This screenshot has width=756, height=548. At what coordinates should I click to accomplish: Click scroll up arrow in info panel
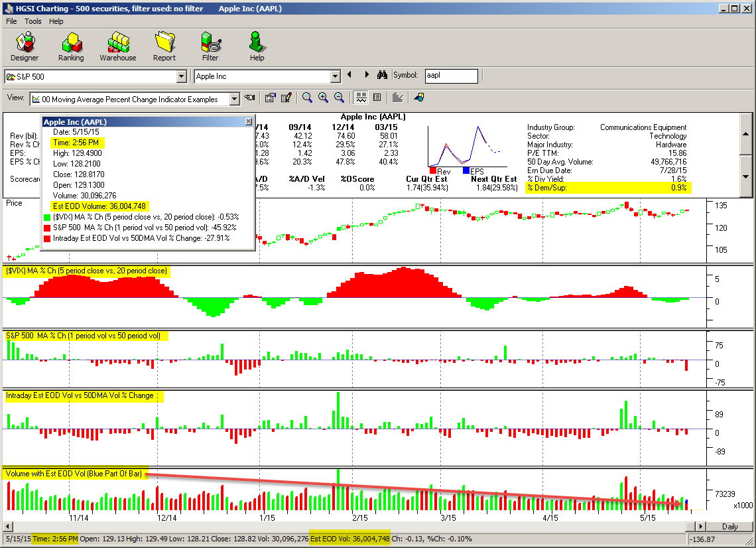[745, 133]
